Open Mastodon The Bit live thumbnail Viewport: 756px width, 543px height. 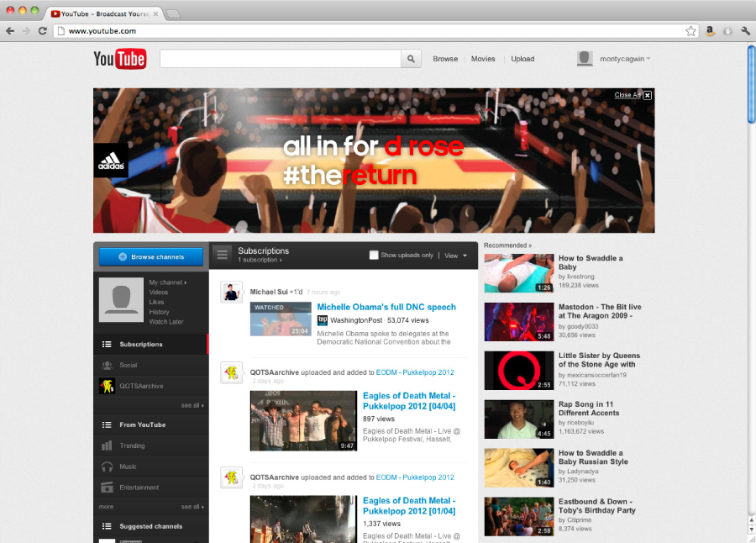519,322
